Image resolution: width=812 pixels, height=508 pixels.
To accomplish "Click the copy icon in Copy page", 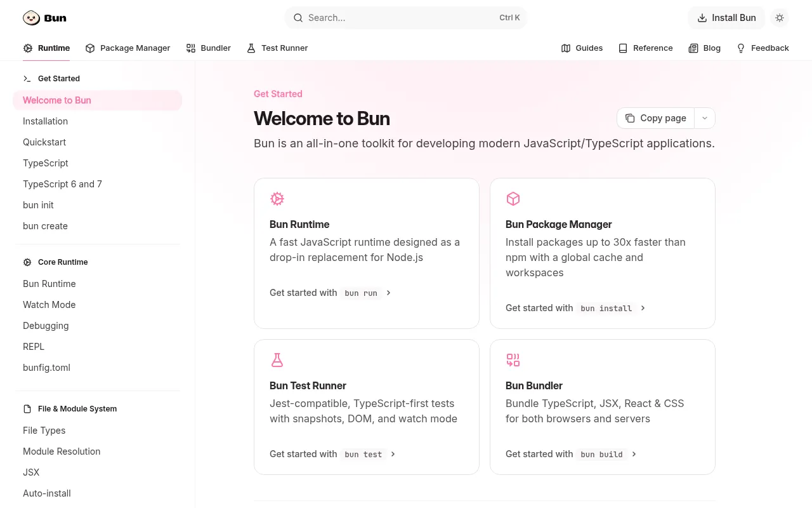I will 630,118.
